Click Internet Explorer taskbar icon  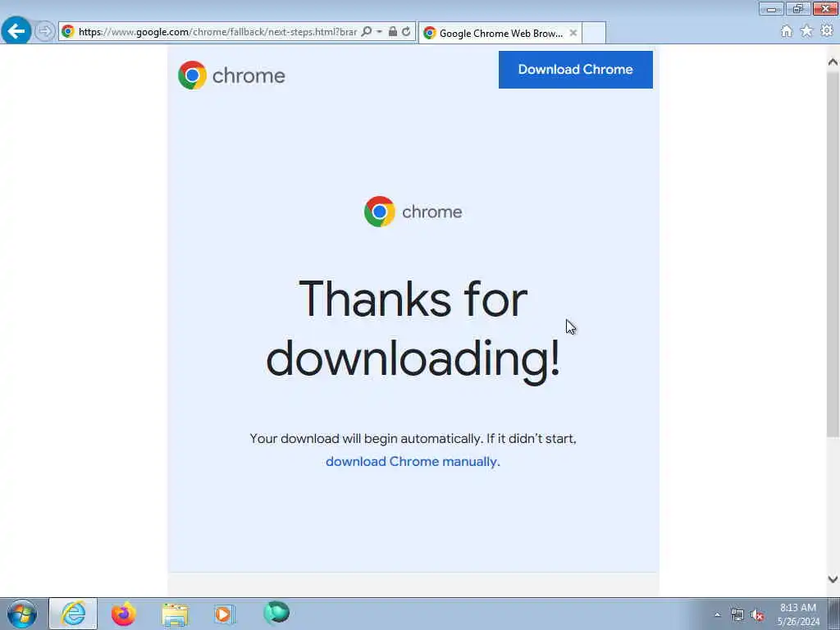pos(73,614)
